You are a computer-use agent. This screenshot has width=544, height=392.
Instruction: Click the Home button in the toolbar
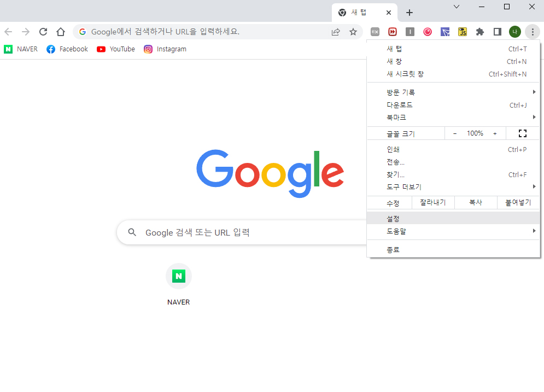pos(60,31)
